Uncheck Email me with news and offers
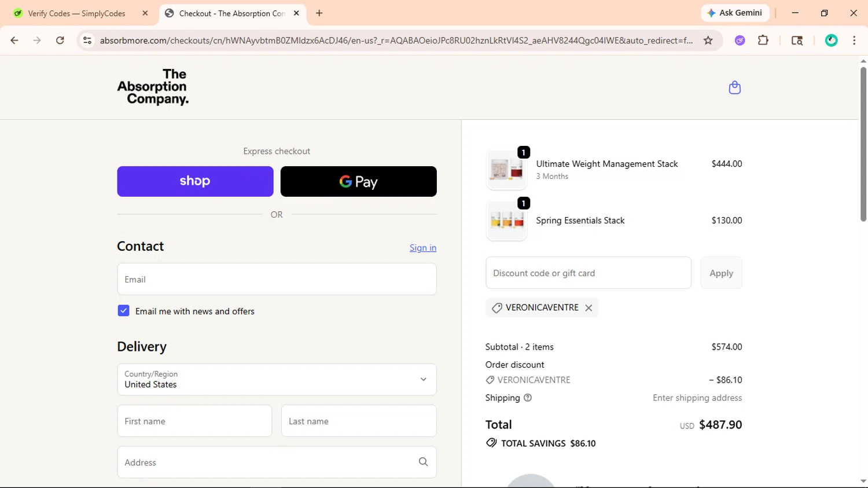 [x=123, y=311]
